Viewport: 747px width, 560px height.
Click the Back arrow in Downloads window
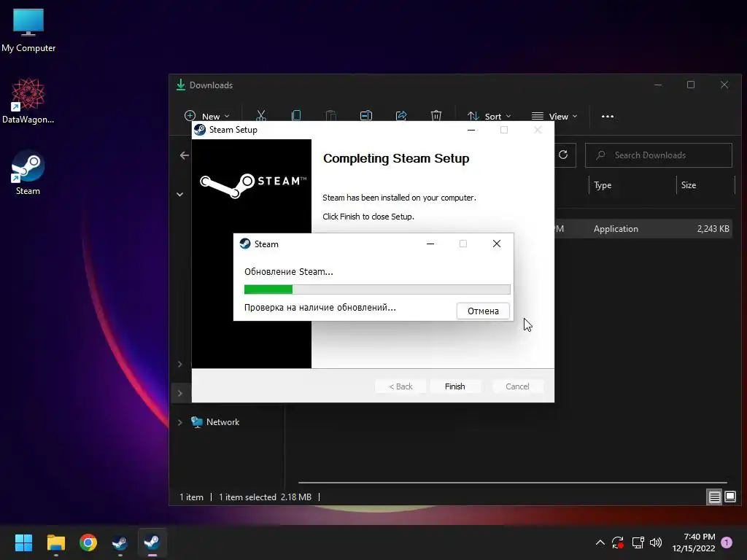click(185, 155)
